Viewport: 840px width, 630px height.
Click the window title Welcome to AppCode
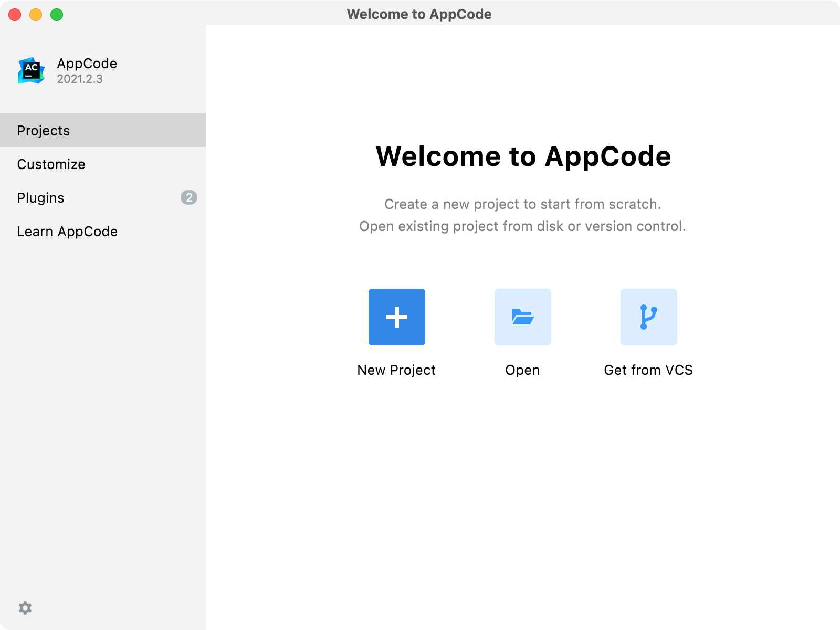point(419,14)
